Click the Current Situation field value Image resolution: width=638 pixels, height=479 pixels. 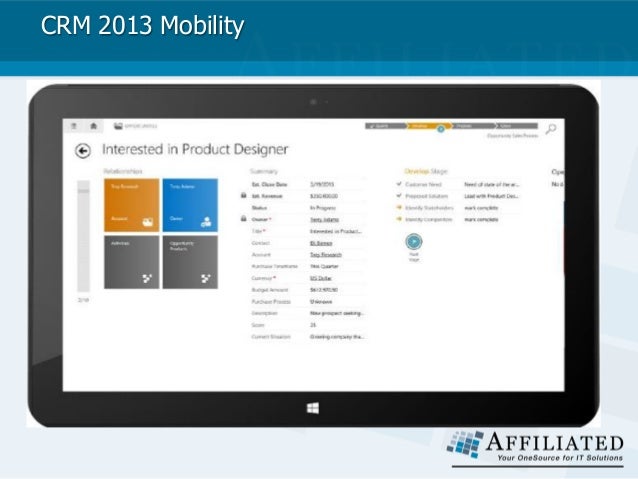337,337
